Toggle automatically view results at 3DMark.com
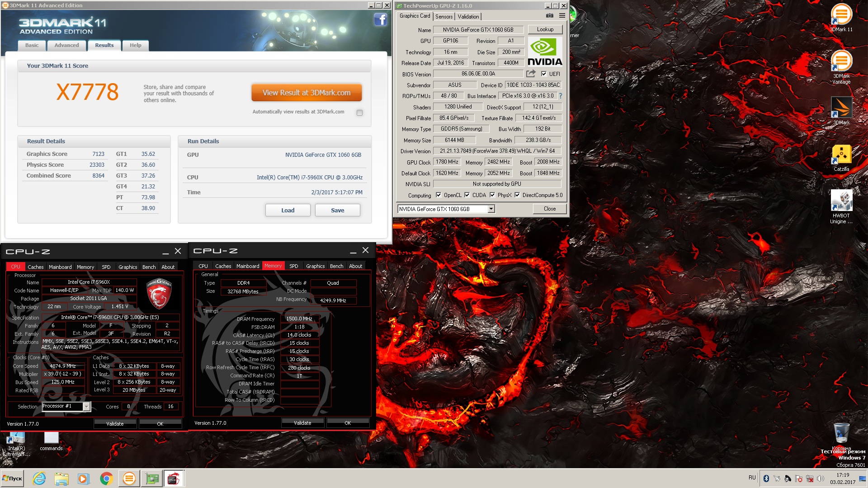Viewport: 868px width, 488px height. pos(359,113)
